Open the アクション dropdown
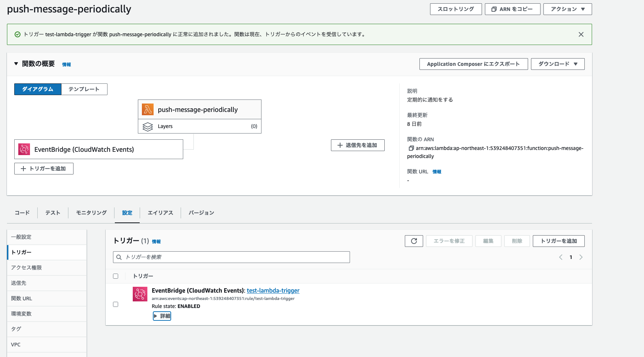Image resolution: width=644 pixels, height=357 pixels. [x=568, y=9]
